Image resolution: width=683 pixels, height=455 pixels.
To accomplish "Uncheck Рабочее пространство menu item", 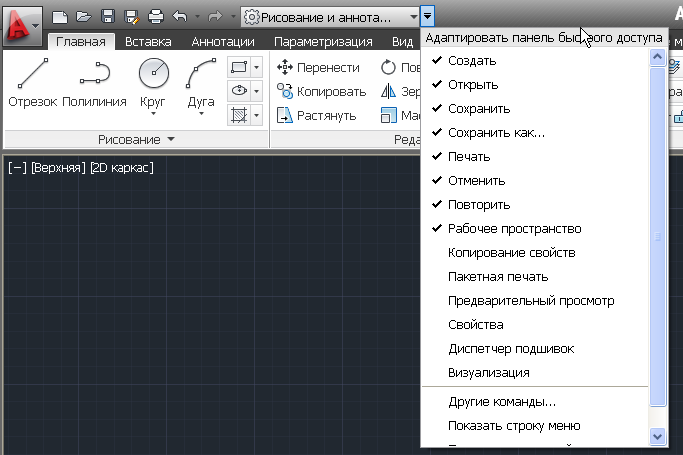I will coord(535,229).
